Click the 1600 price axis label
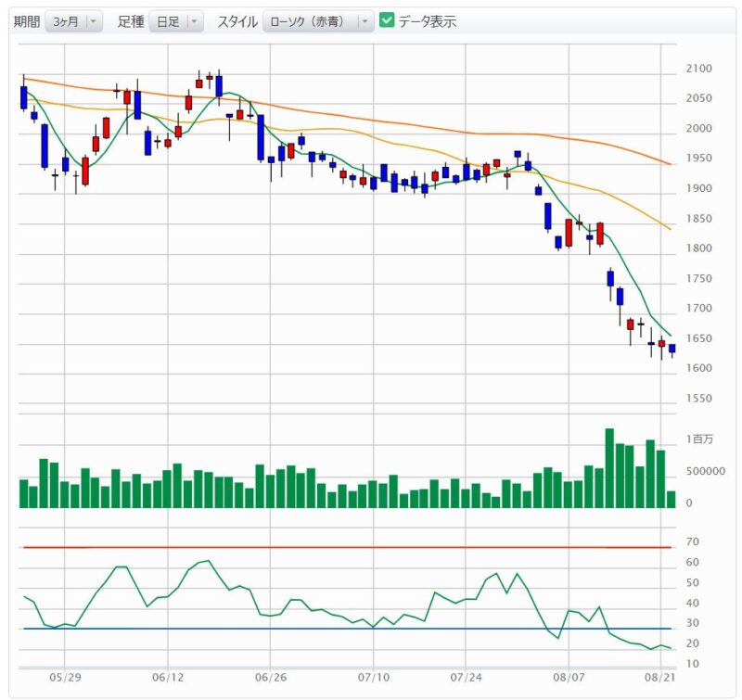Screen dimensions: 742x700 point(699,368)
